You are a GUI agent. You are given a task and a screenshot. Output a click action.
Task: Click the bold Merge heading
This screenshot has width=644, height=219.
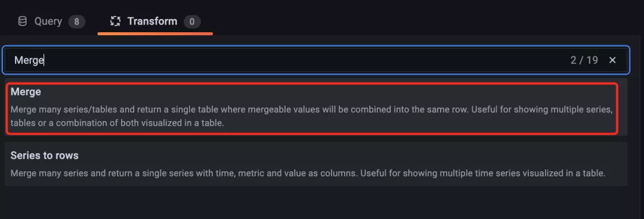tap(26, 92)
